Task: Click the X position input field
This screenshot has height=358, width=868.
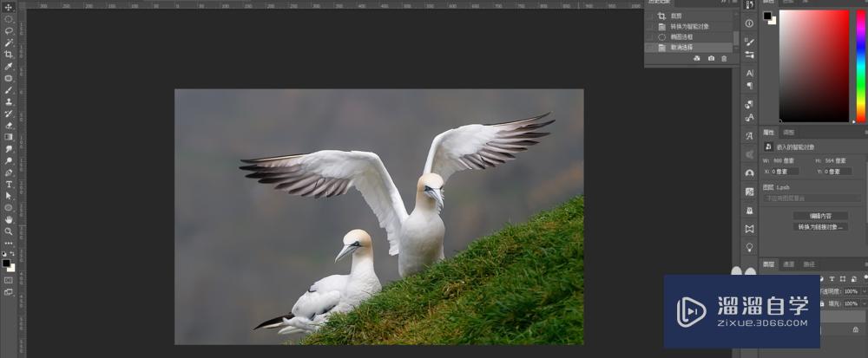Action: [x=786, y=172]
